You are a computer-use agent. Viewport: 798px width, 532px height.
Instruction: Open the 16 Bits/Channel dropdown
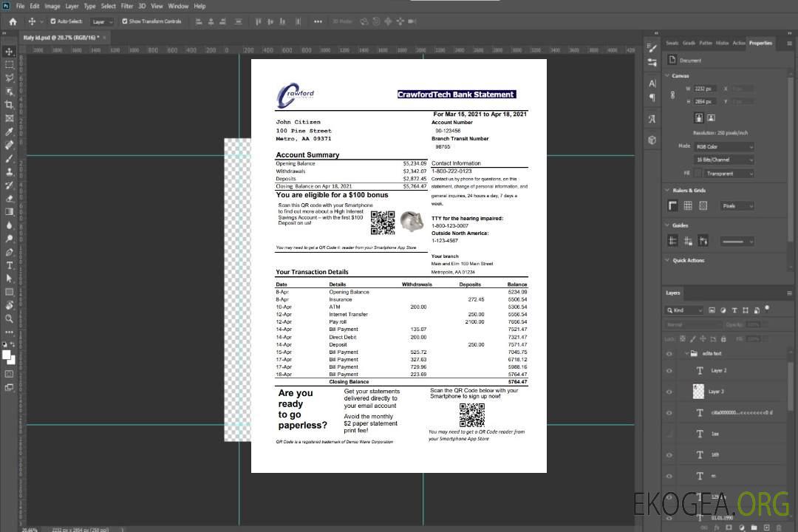(723, 160)
